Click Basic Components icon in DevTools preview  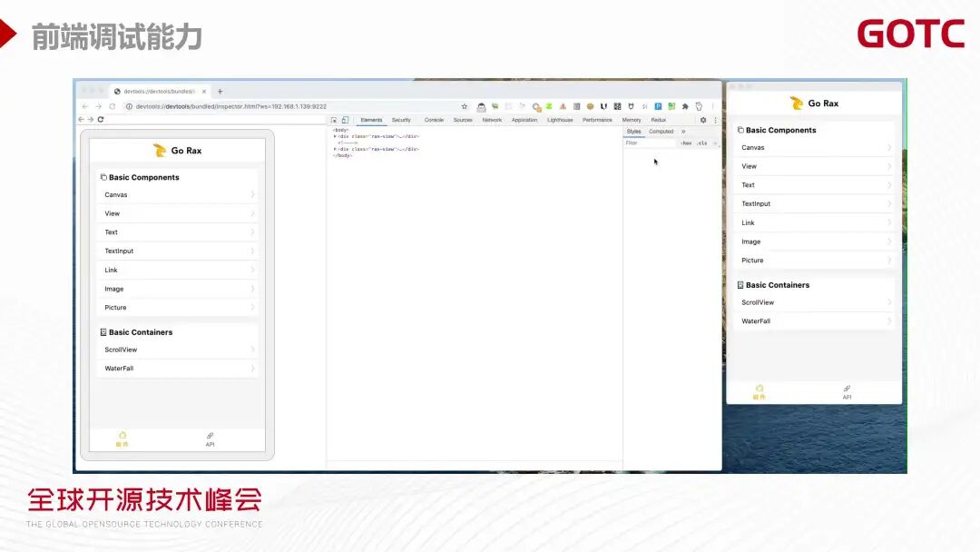(x=103, y=178)
